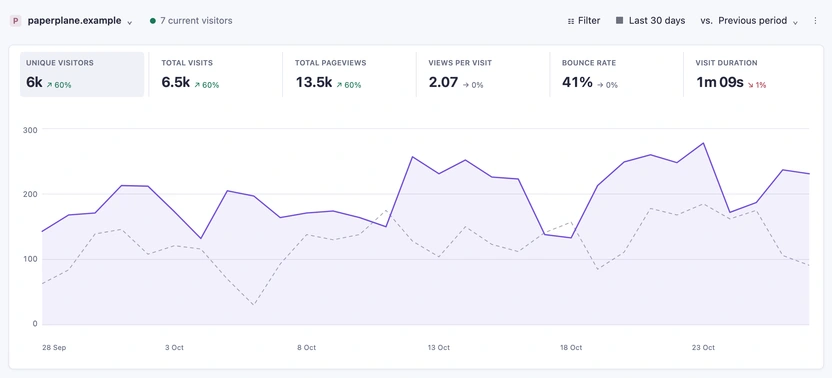Click the 300 y-axis label
The image size is (832, 378).
(30, 129)
